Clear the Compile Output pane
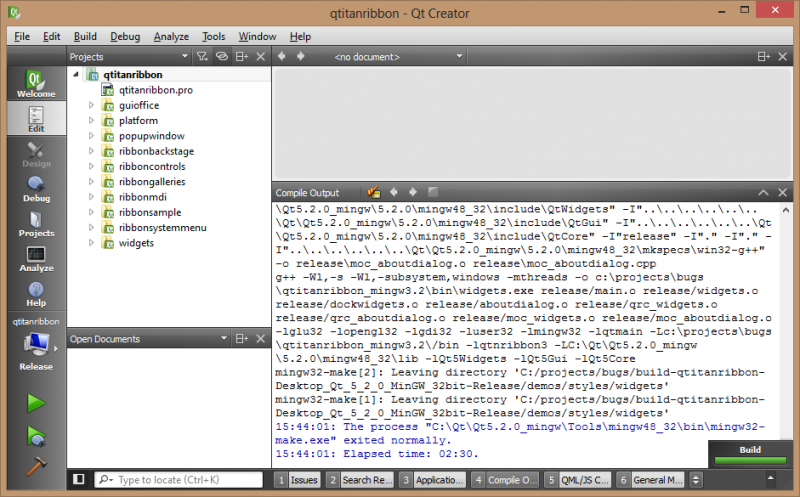Screen dimensions: 800x497 point(373,192)
